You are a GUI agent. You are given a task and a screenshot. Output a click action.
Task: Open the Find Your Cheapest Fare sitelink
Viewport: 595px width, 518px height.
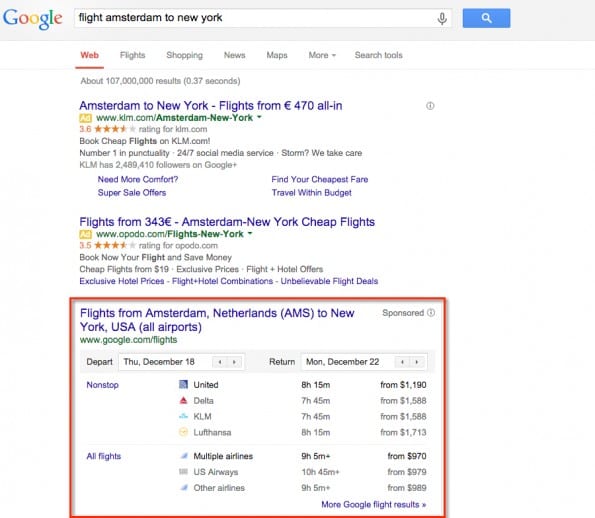[x=320, y=179]
